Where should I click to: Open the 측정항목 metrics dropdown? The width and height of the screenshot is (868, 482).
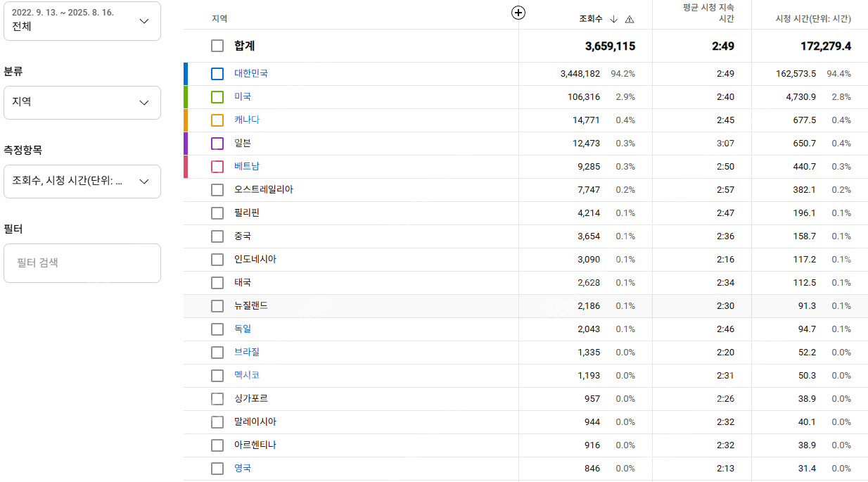(x=82, y=182)
